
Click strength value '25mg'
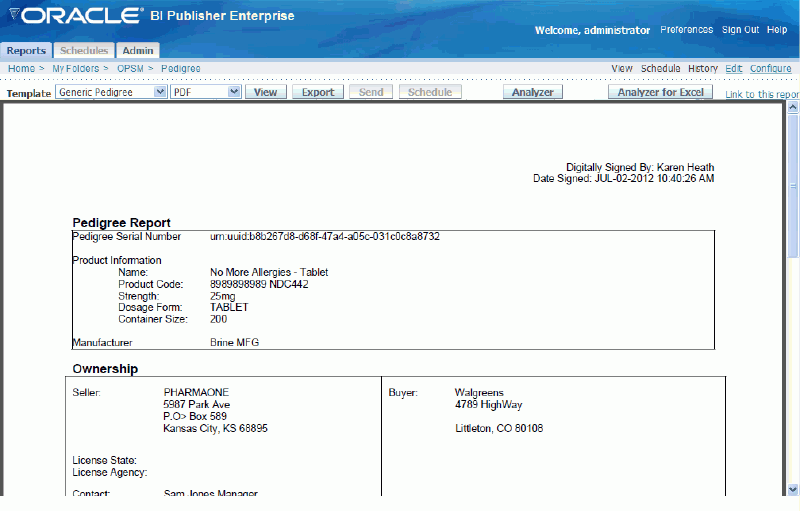coord(222,296)
